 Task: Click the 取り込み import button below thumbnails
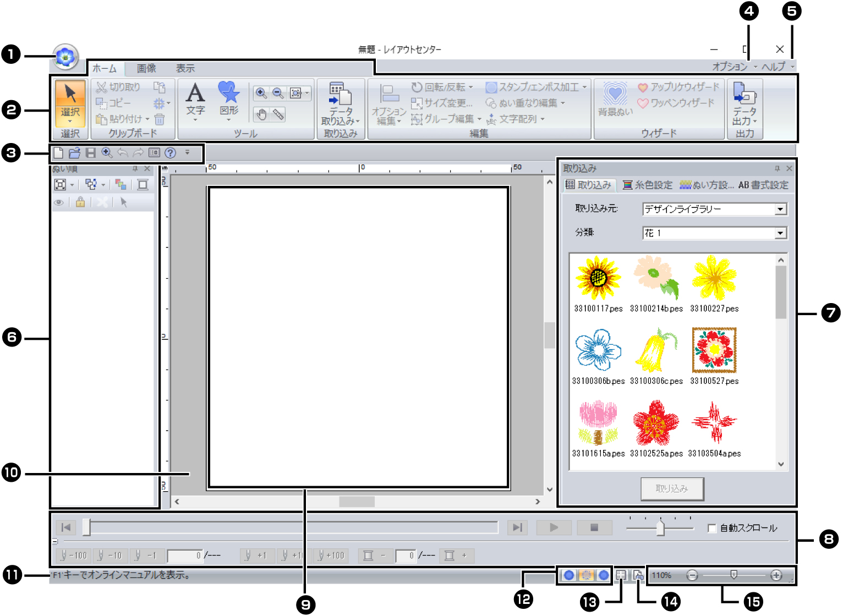coord(672,488)
